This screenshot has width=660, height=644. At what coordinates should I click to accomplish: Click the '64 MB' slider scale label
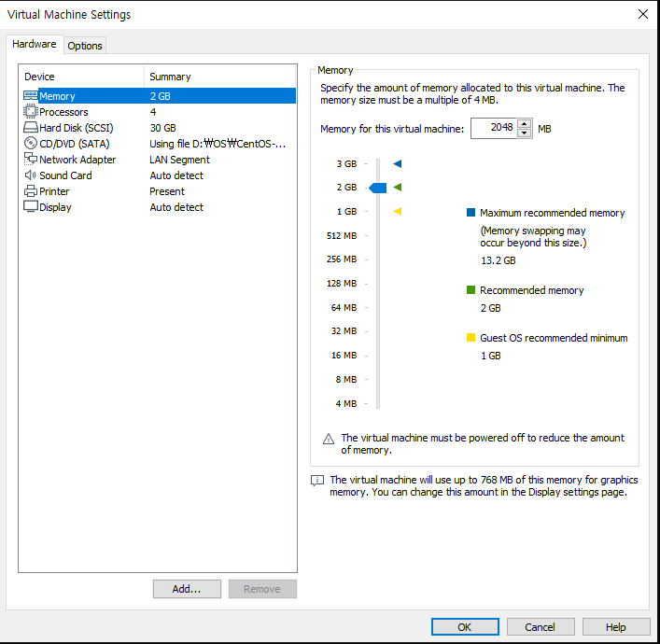tap(344, 308)
